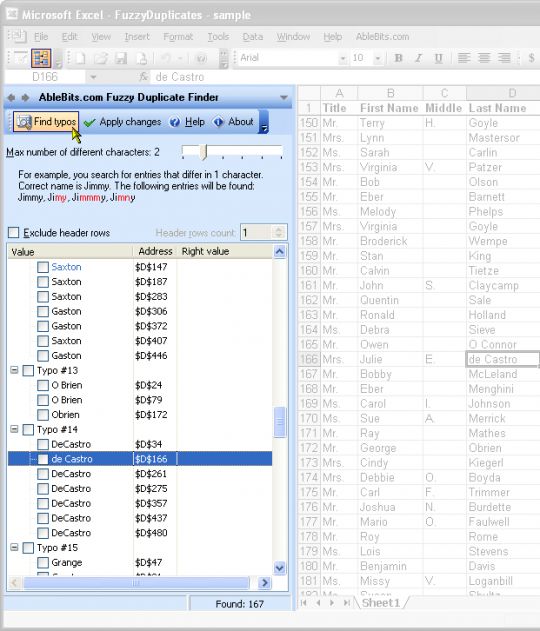Image resolution: width=540 pixels, height=631 pixels.
Task: Toggle the Exclude header rows checkbox
Action: (x=14, y=233)
